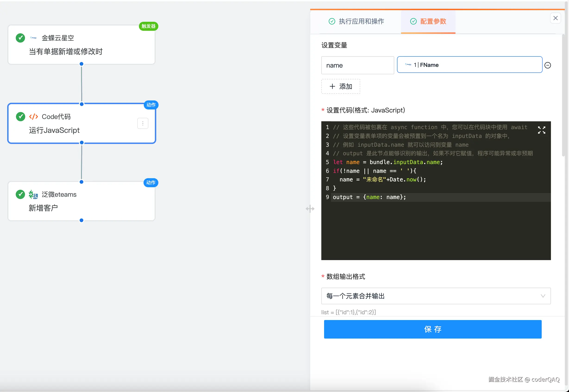Image resolution: width=569 pixels, height=392 pixels.
Task: Close the configuration panel
Action: [x=555, y=18]
